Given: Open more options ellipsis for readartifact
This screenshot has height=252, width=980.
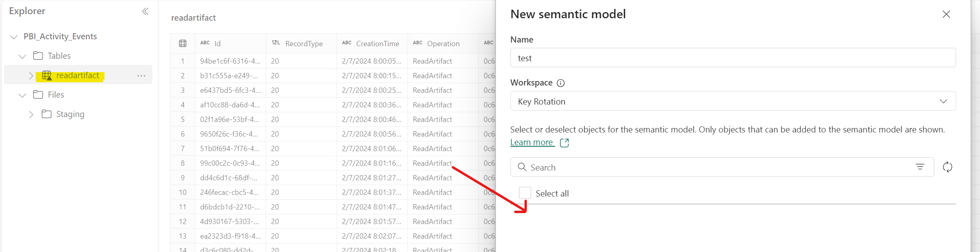Looking at the screenshot, I should (x=141, y=76).
